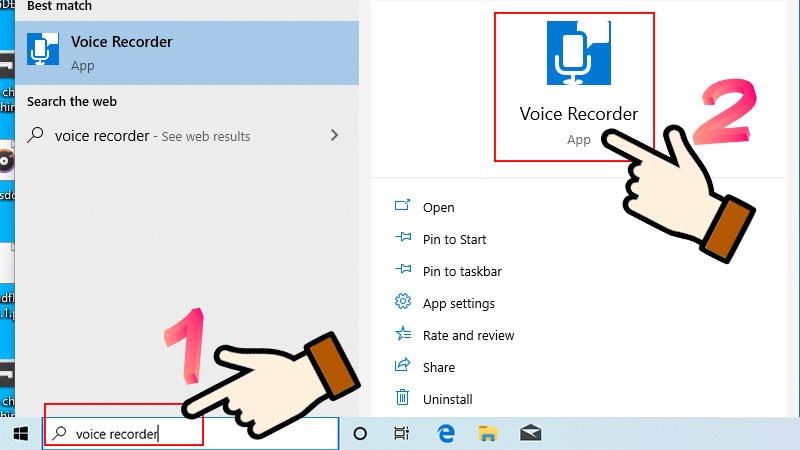
Task: Click the Cortana circle icon on taskbar
Action: [361, 433]
